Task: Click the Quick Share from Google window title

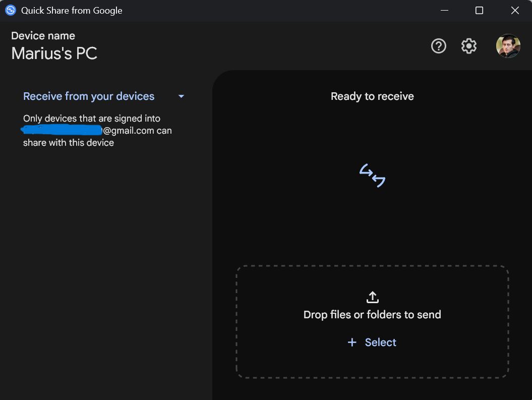Action: point(72,11)
